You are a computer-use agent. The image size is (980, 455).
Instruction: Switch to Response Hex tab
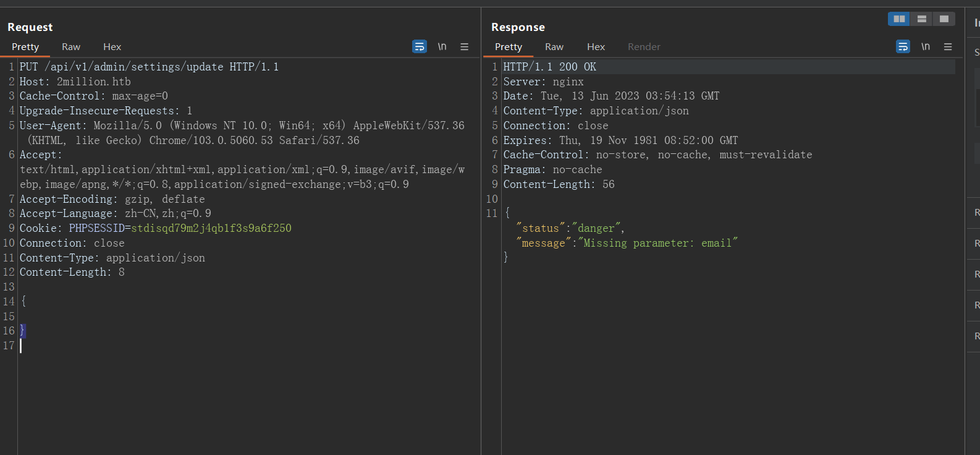(596, 47)
